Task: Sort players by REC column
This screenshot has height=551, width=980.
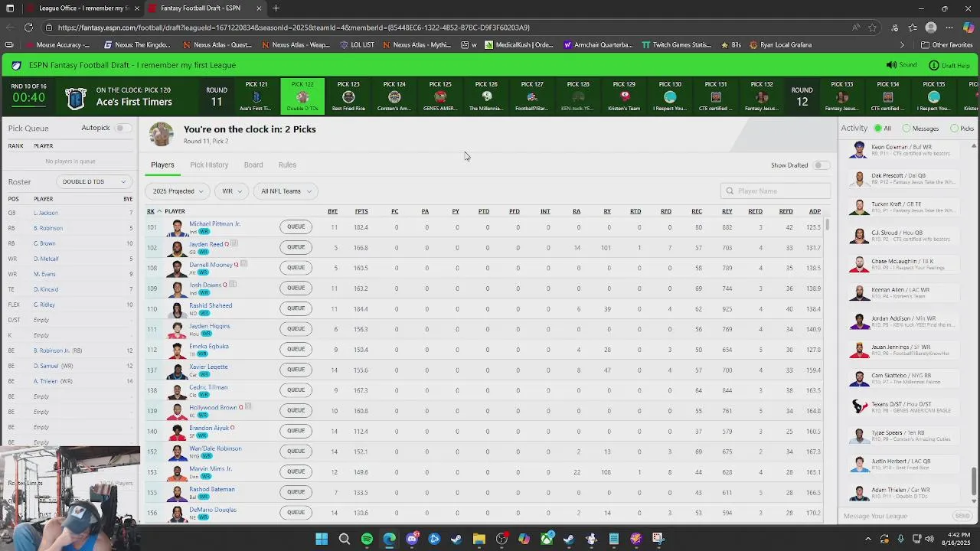Action: [x=697, y=211]
